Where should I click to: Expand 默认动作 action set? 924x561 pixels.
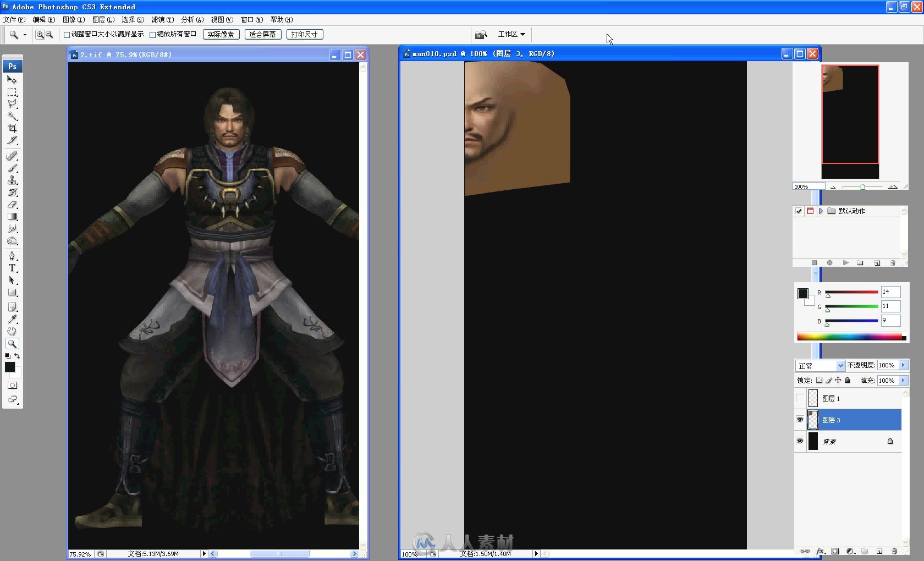(821, 211)
